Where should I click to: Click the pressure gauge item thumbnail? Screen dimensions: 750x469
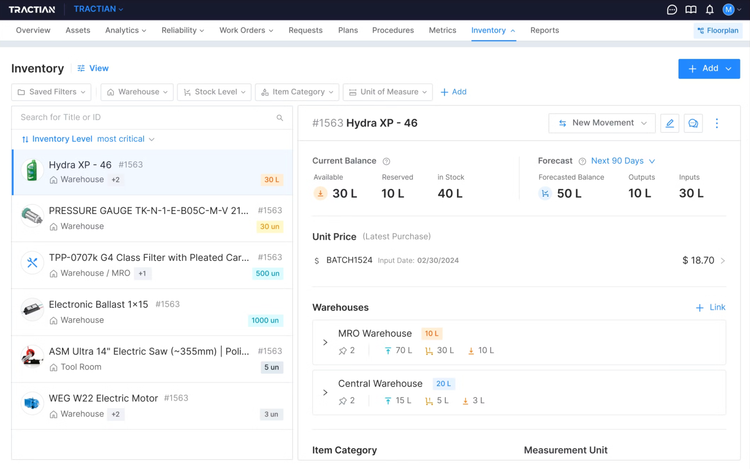coord(32,217)
